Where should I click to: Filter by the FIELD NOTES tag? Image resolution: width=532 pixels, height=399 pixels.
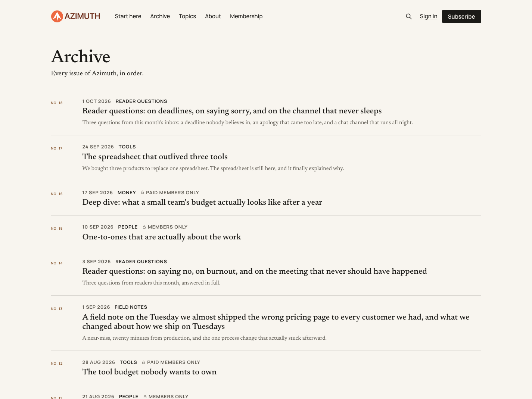pos(131,307)
